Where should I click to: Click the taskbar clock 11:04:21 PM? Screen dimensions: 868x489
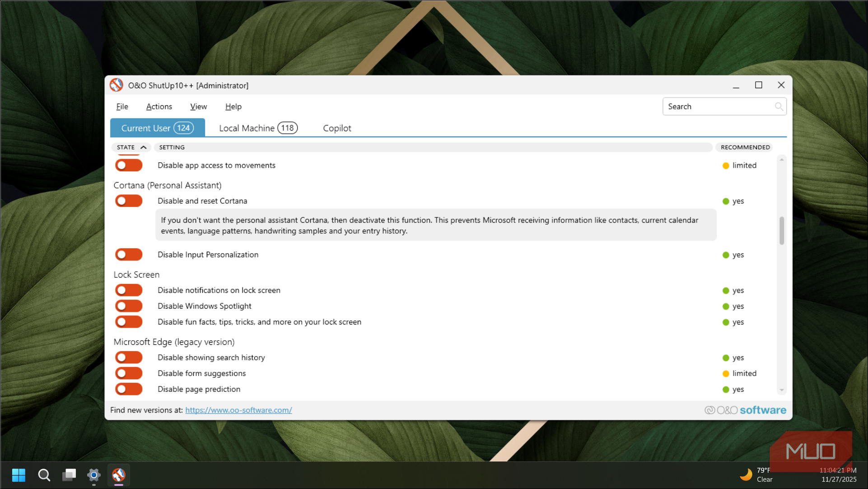click(x=838, y=470)
